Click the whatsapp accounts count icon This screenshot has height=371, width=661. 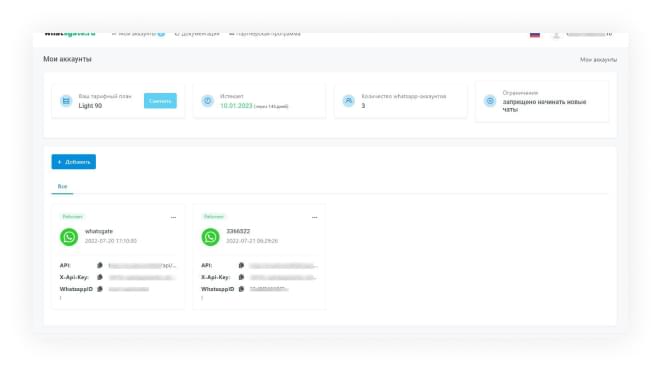349,101
